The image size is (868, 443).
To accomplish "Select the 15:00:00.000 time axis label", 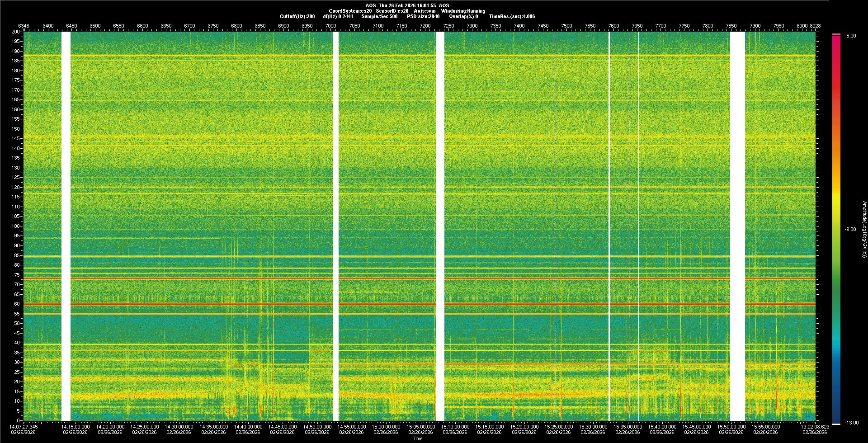I will point(386,427).
